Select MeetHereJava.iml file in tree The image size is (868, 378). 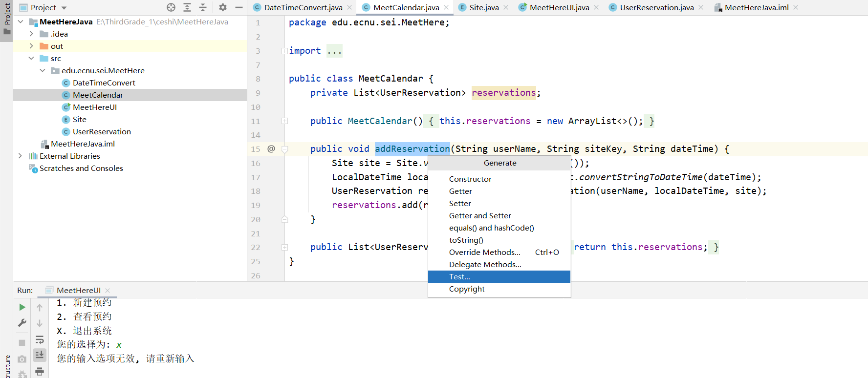tap(83, 144)
